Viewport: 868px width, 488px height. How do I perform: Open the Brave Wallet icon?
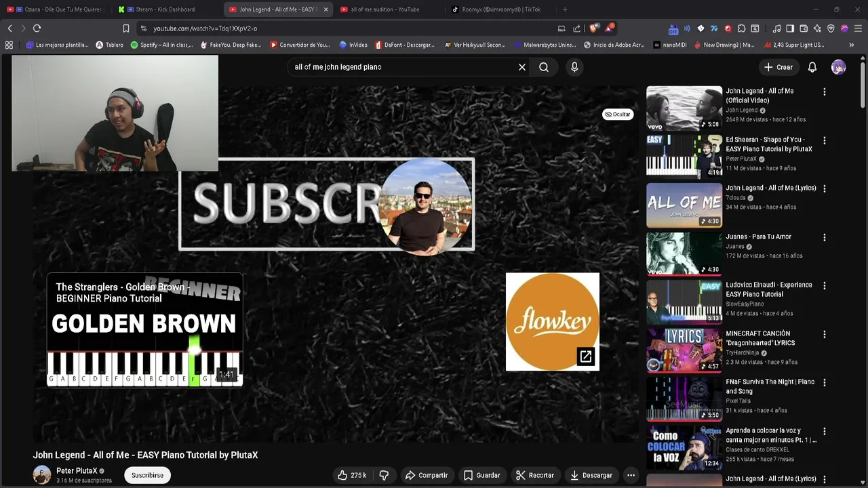coord(804,28)
